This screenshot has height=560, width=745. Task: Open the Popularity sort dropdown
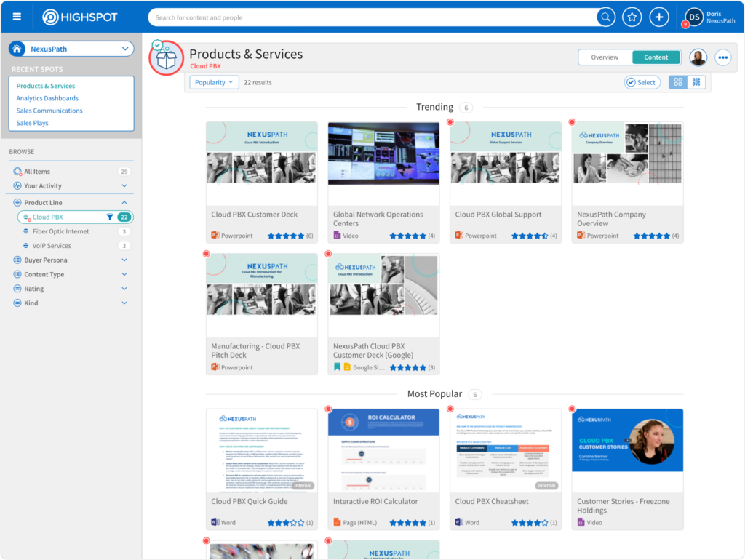214,82
